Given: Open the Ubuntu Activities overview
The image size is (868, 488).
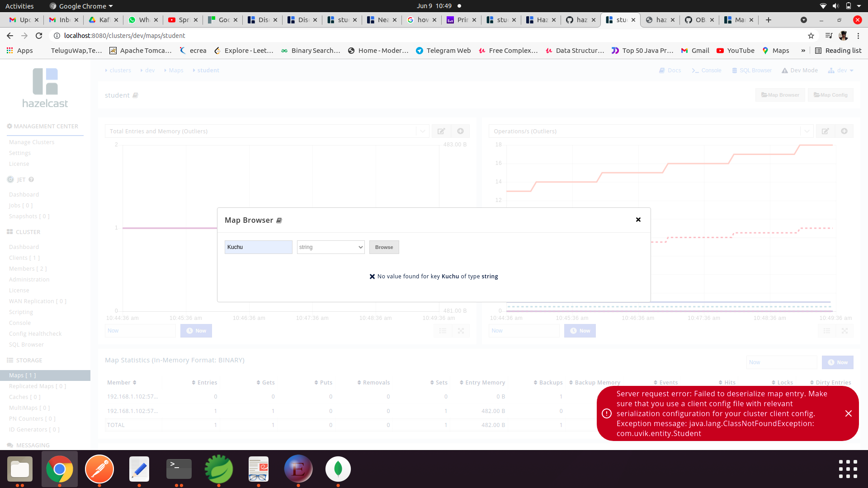Looking at the screenshot, I should pos(19,6).
